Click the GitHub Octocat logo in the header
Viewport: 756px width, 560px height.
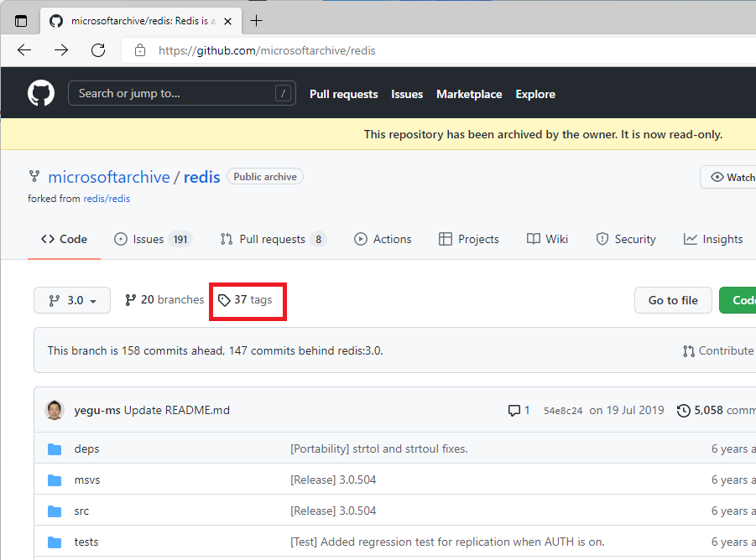41,93
